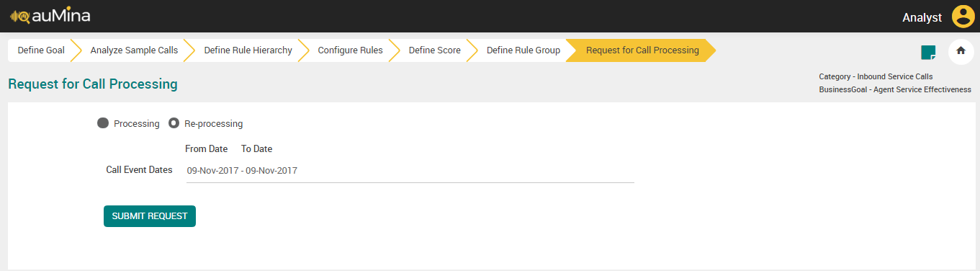The image size is (980, 271).
Task: Click the Submit Request button
Action: (x=150, y=216)
